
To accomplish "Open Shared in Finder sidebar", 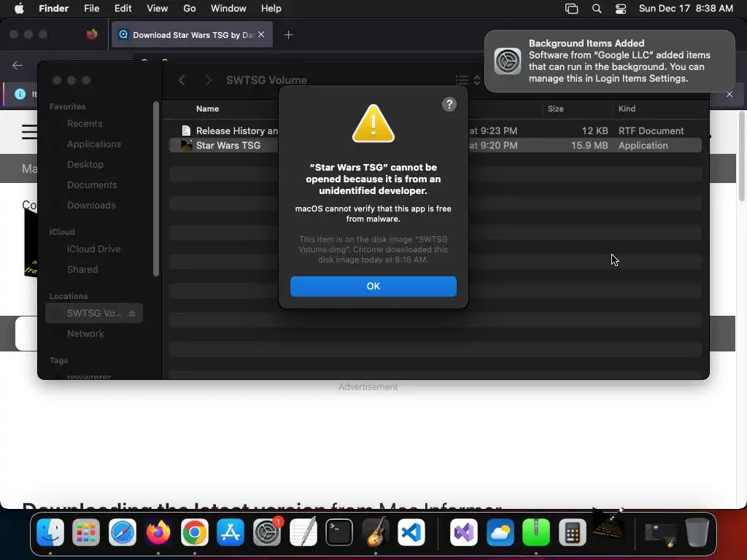I will tap(82, 270).
